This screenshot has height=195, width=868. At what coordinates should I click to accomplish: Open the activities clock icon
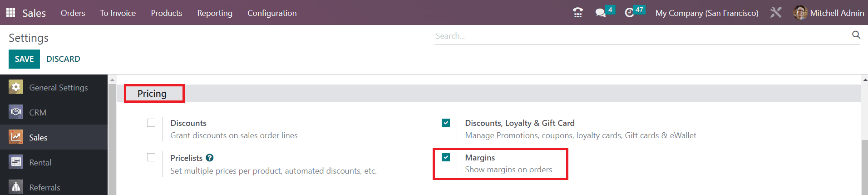[629, 13]
